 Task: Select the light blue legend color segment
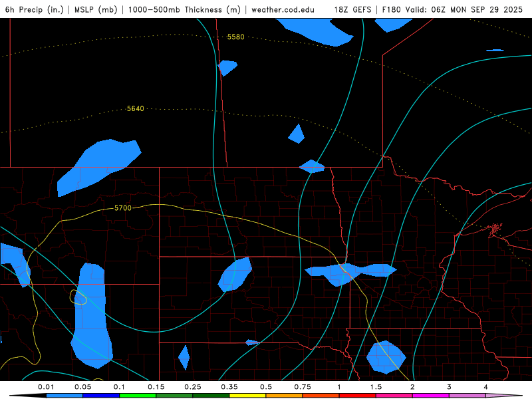point(65,396)
